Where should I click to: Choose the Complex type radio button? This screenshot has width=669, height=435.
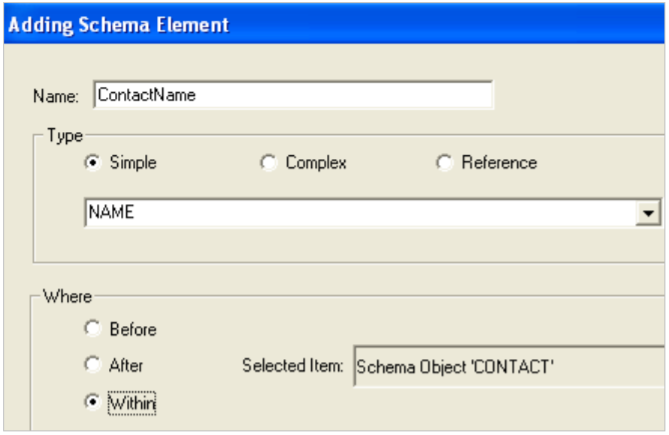(x=268, y=163)
